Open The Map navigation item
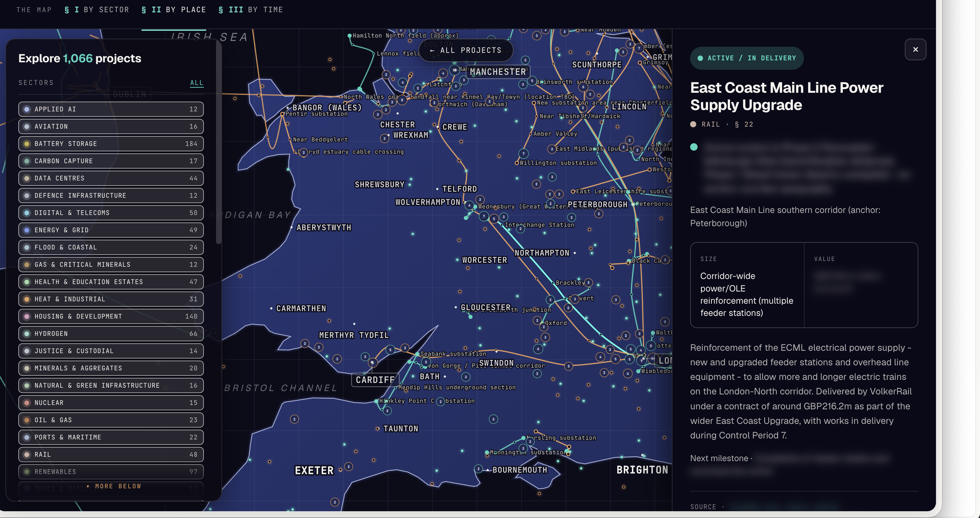The width and height of the screenshot is (980, 518). tap(34, 9)
